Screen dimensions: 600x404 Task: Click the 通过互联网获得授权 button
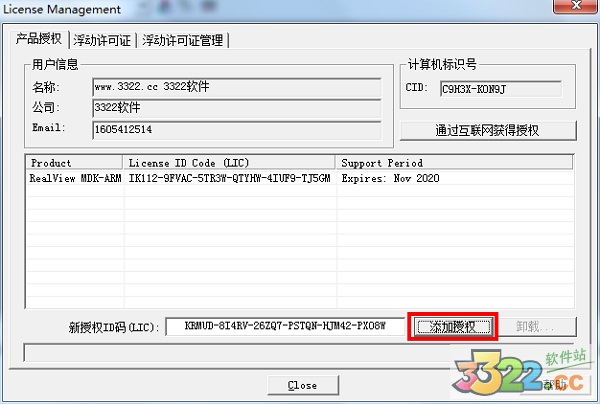click(488, 130)
